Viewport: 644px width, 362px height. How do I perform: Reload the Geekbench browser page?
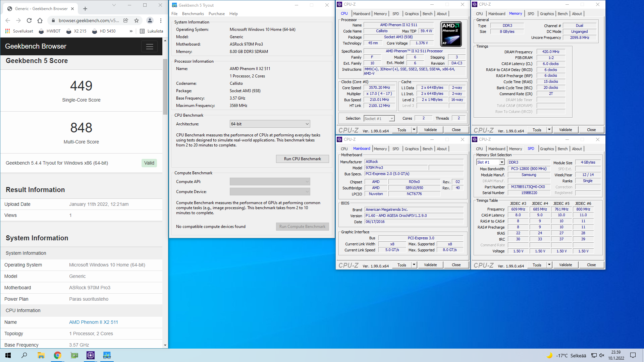tap(29, 20)
